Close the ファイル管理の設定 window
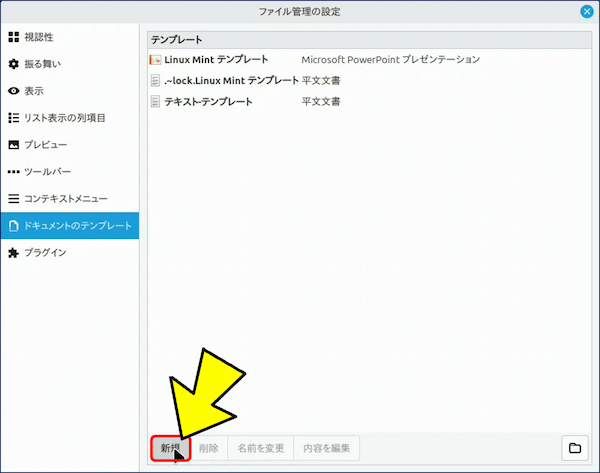 [x=587, y=11]
